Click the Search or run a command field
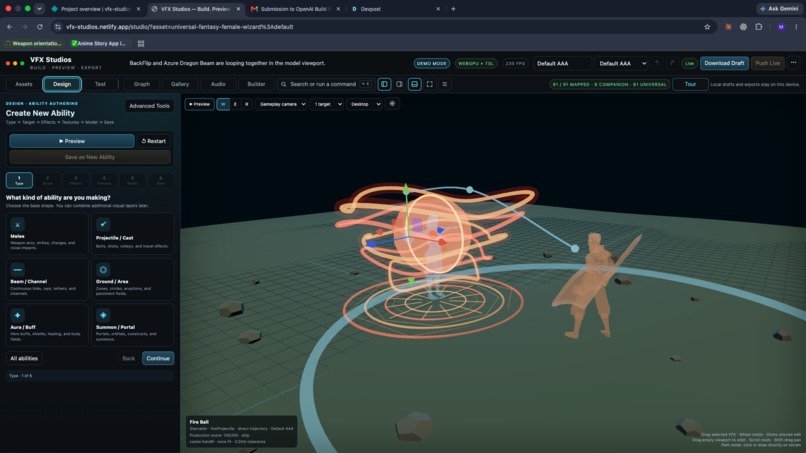The height and width of the screenshot is (453, 806). coord(325,84)
